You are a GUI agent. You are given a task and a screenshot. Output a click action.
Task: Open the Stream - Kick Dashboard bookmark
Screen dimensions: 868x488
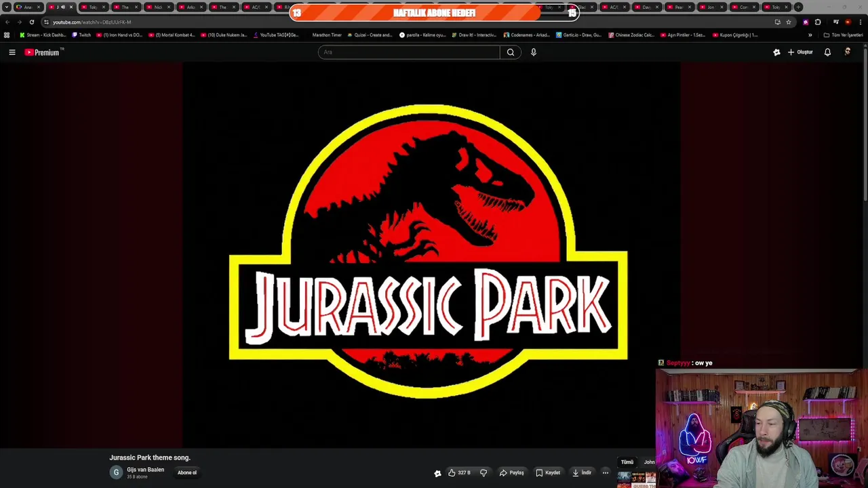(43, 35)
